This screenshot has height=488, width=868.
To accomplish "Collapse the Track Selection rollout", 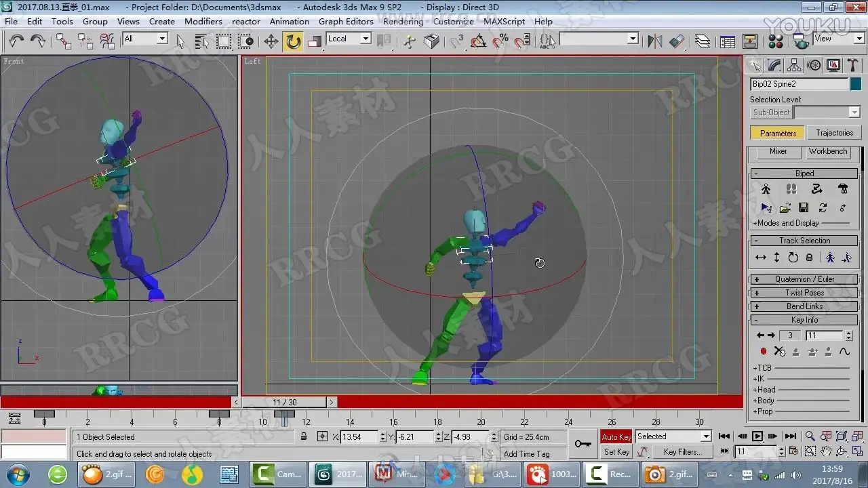I will 804,241.
